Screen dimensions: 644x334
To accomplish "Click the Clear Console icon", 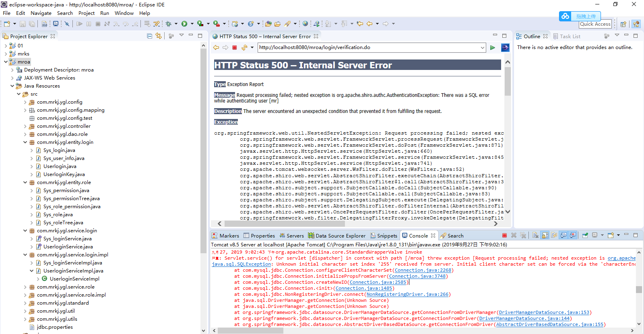I will [535, 236].
